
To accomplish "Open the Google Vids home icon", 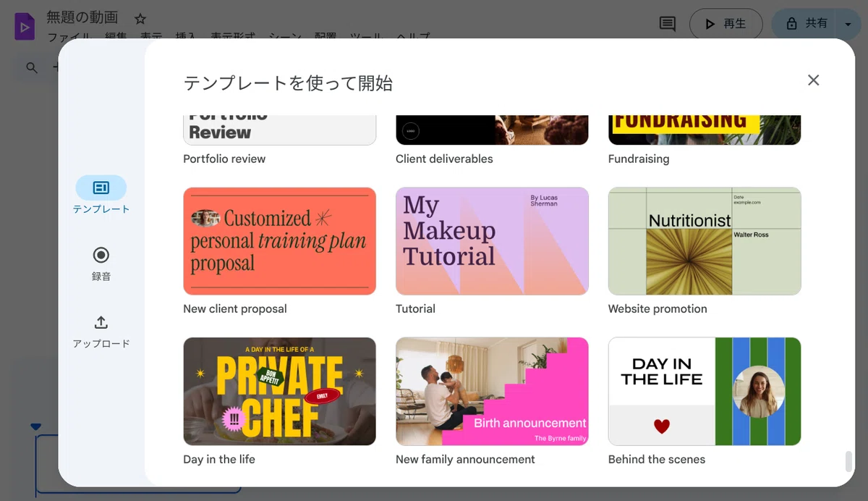I will 25,28.
